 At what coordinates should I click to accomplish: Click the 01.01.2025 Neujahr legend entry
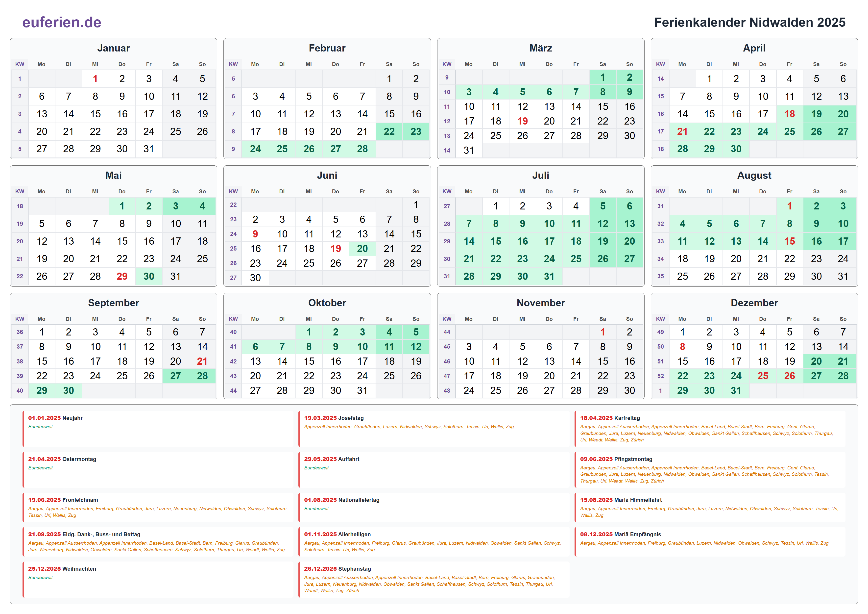[158, 429]
